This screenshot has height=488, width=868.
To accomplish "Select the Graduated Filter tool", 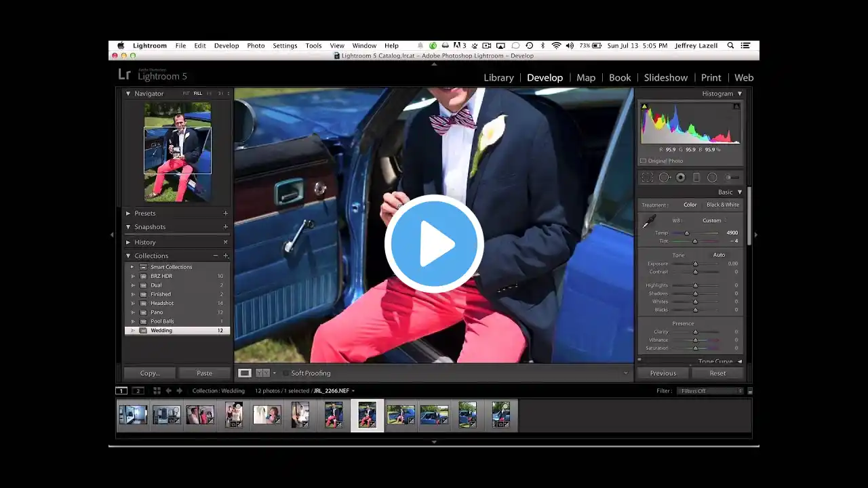I will tap(696, 178).
